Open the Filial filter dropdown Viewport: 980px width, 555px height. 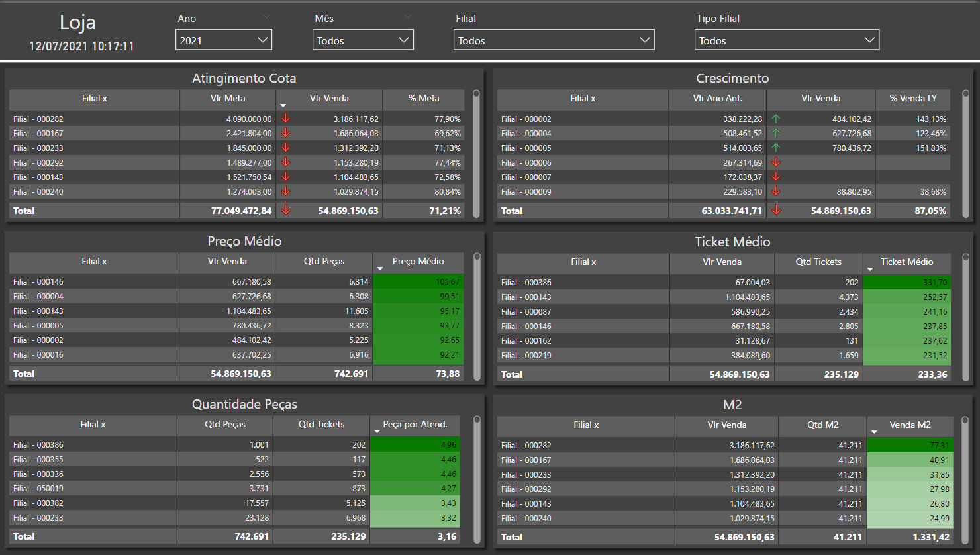pyautogui.click(x=554, y=40)
